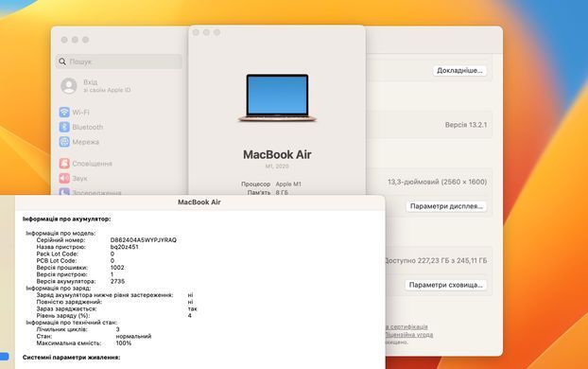
Task: Open Параметри дисплея... button
Action: click(x=446, y=206)
